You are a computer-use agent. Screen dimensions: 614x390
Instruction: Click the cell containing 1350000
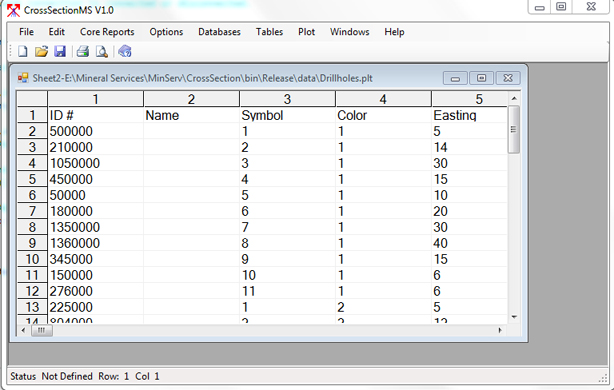point(96,227)
